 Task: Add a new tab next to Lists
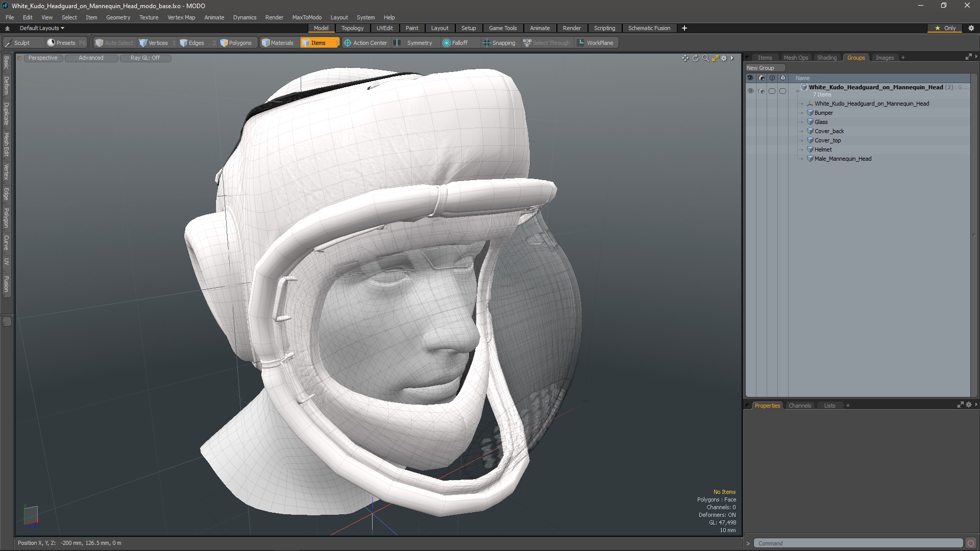(x=848, y=406)
